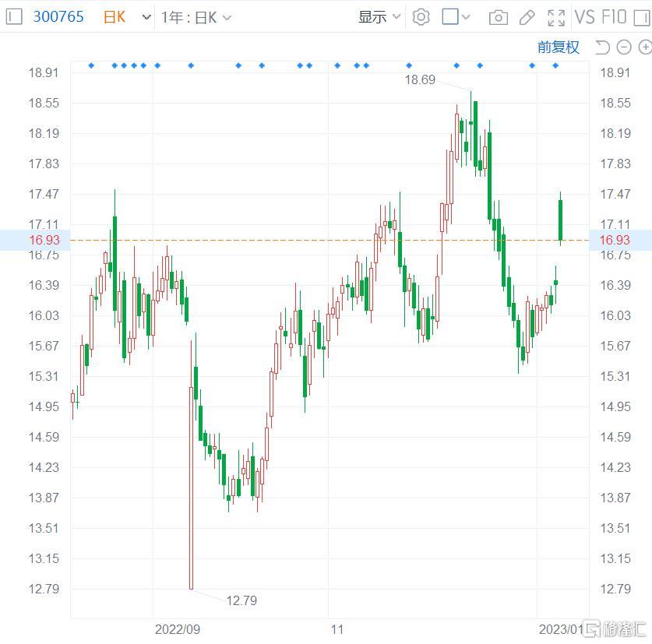This screenshot has height=644, width=652.
Task: Click the red 16.93 price on left axis
Action: pos(44,240)
